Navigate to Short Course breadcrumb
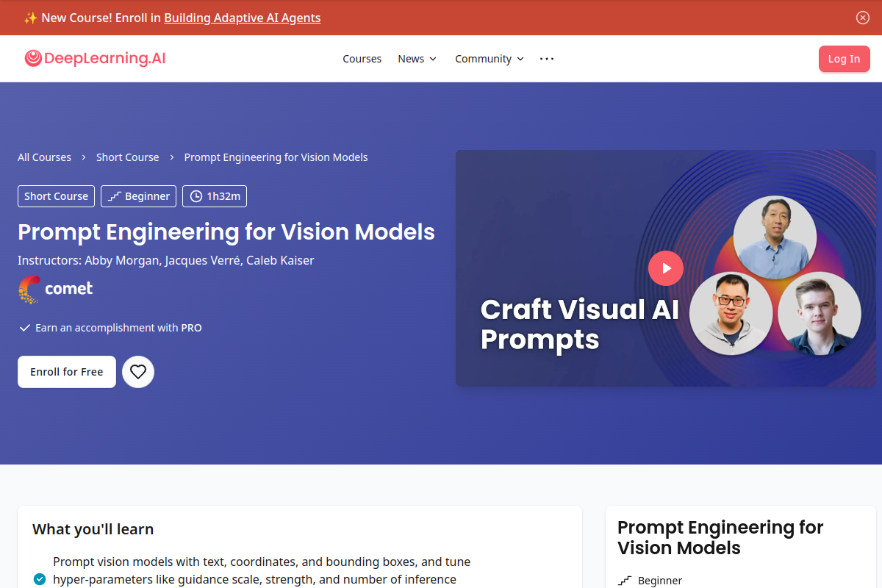The width and height of the screenshot is (882, 588). tap(128, 157)
